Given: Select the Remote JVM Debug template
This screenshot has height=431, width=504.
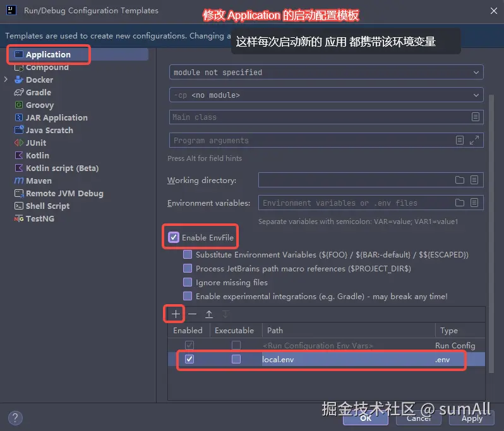Looking at the screenshot, I should tap(64, 193).
